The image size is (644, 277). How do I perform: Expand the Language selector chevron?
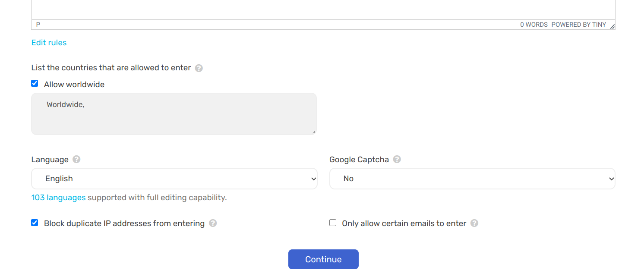313,178
